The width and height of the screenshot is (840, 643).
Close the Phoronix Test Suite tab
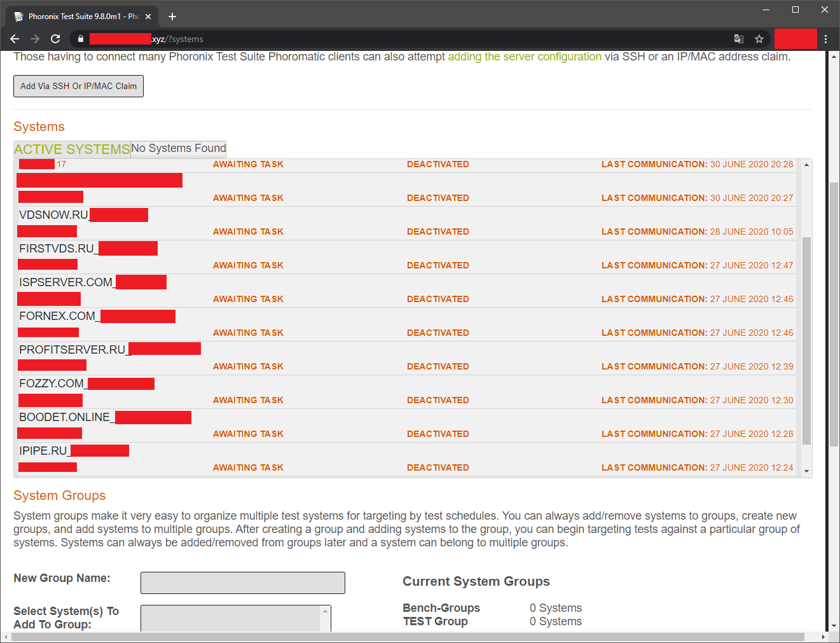click(x=148, y=17)
